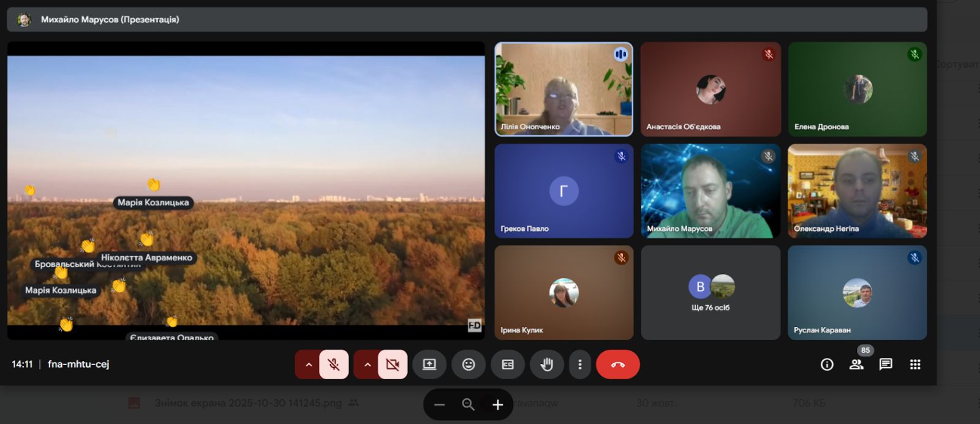The image size is (980, 424).
Task: Open meeting details info icon
Action: [827, 365]
